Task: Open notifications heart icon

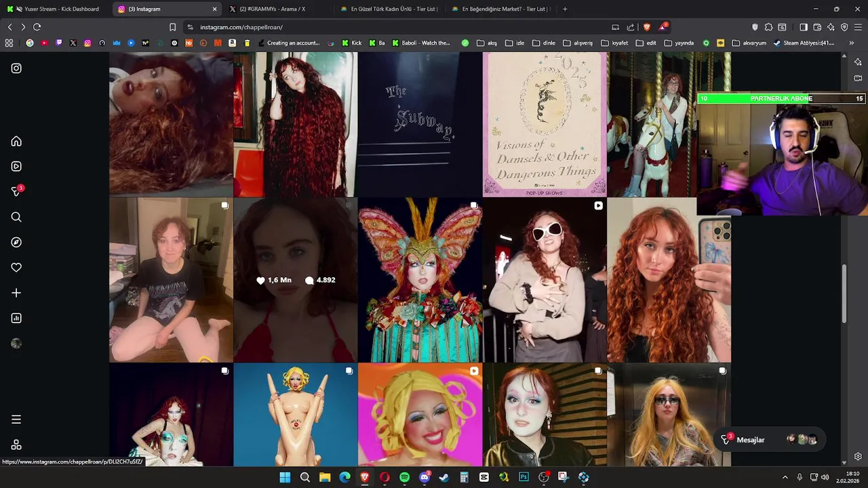Action: [16, 268]
